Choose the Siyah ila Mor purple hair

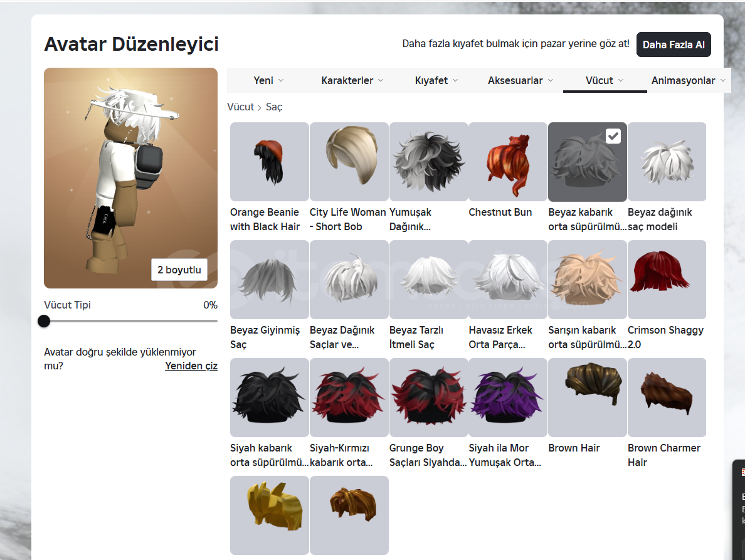(x=508, y=398)
